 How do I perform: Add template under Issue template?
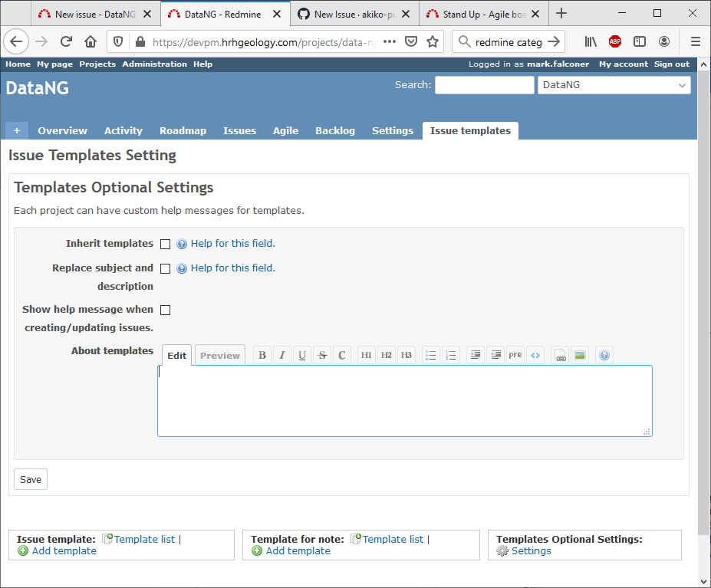pyautogui.click(x=64, y=551)
